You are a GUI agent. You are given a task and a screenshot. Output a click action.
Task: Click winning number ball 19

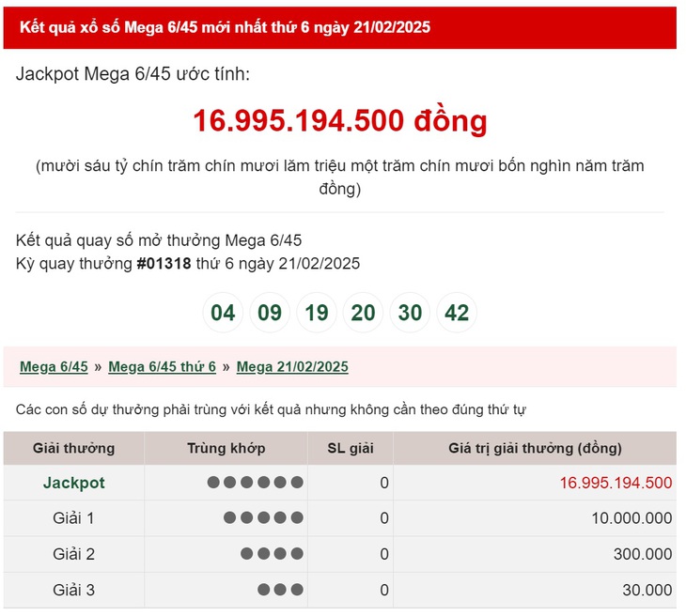pos(317,313)
